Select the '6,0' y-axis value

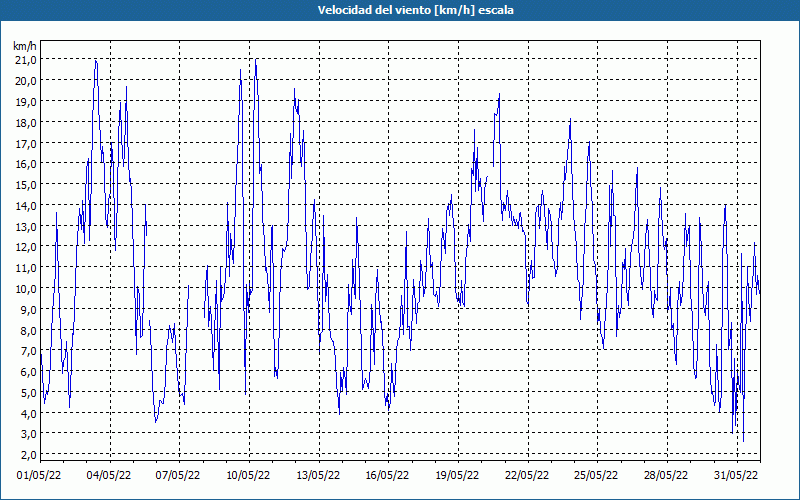[29, 372]
